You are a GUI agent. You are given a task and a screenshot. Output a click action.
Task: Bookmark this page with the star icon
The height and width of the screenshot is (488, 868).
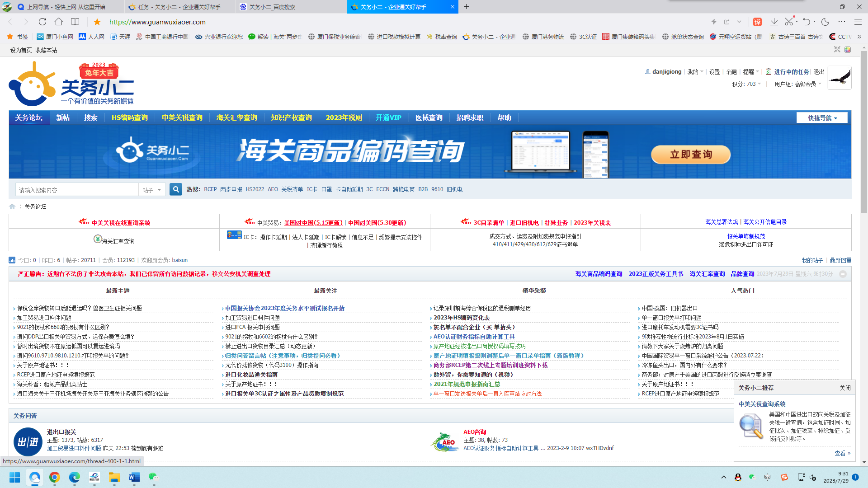point(97,22)
